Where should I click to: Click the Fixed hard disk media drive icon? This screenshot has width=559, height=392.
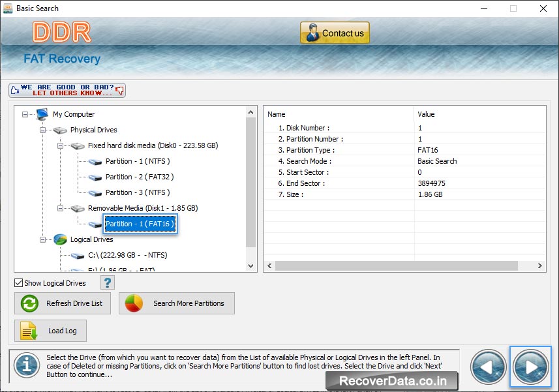click(x=78, y=146)
